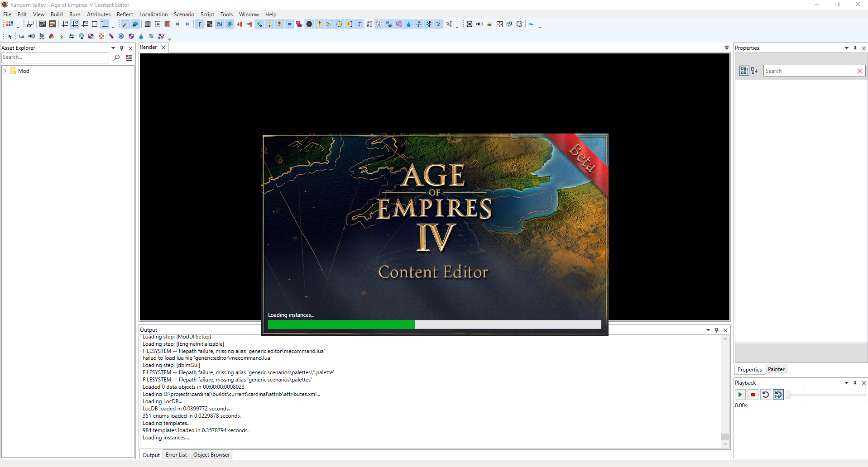
Task: Open the Attributes menu
Action: point(99,14)
